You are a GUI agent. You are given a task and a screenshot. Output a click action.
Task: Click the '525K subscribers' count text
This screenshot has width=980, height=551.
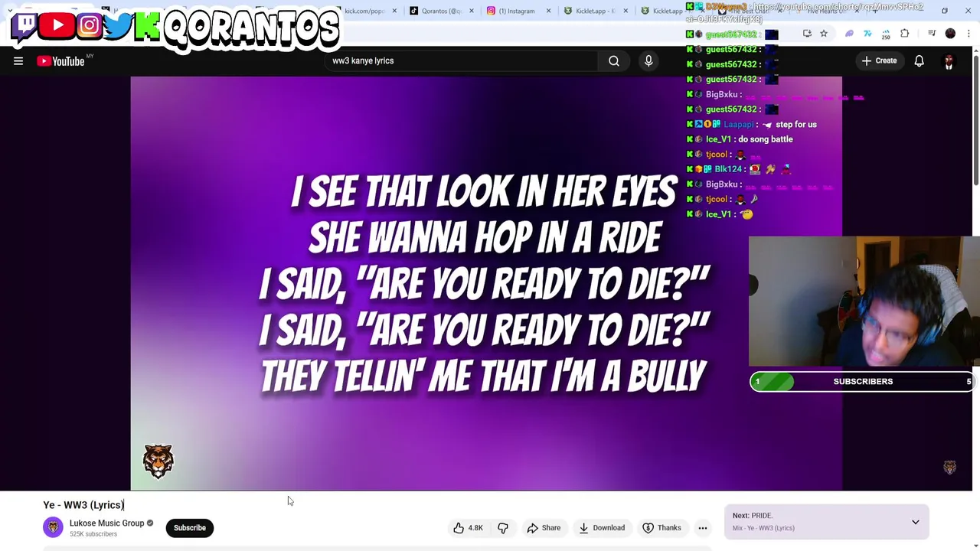pos(93,534)
